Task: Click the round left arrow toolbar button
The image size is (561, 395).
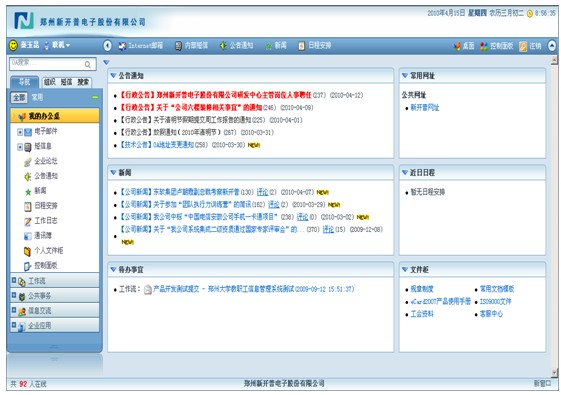Action: click(x=107, y=45)
